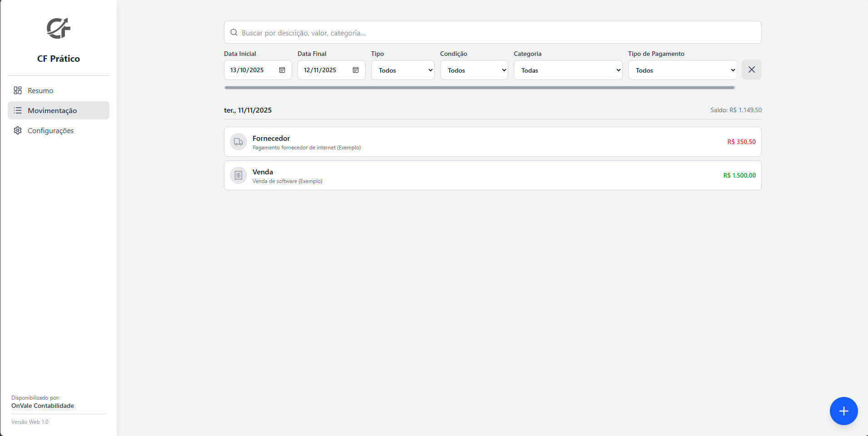Focus the search field Buscar por descrição
The width and height of the screenshot is (868, 436).
492,33
